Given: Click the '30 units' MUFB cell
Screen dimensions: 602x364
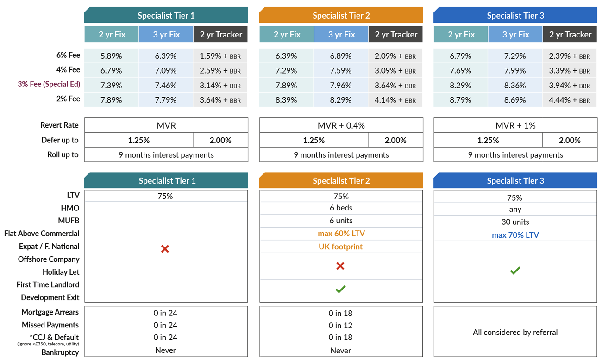Looking at the screenshot, I should point(515,222).
